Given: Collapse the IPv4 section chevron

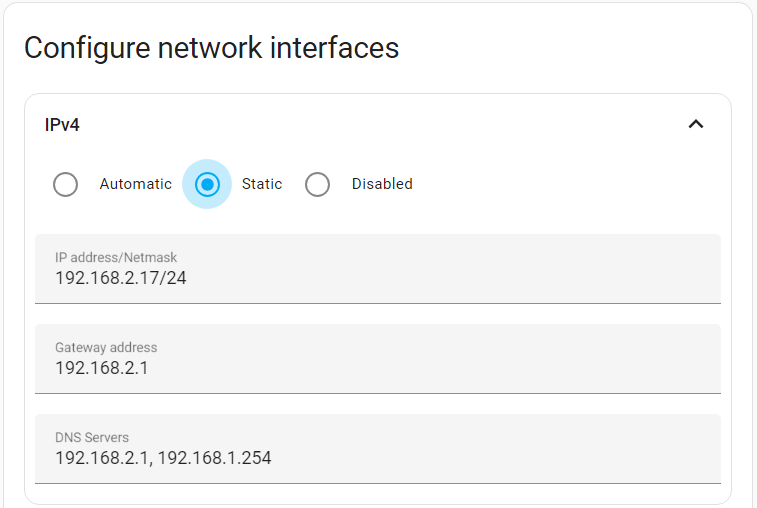Looking at the screenshot, I should [697, 124].
